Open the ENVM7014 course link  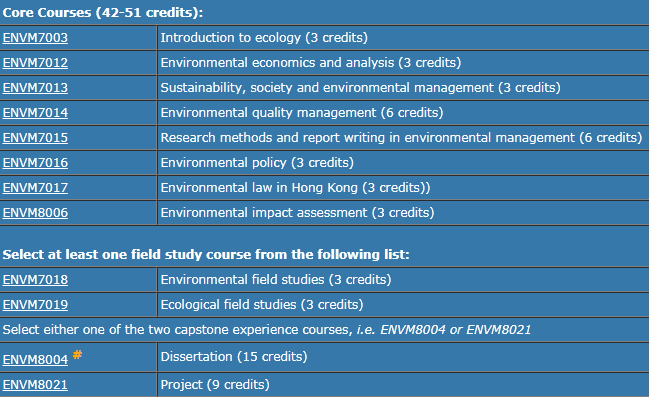(x=35, y=113)
